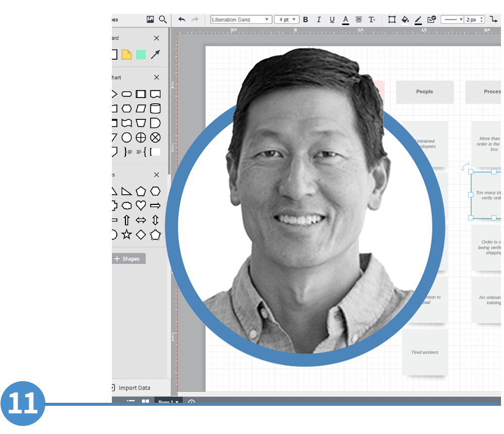Screen dimensions: 504x434
Task: Select the parallelogram data shape
Action: click(141, 109)
